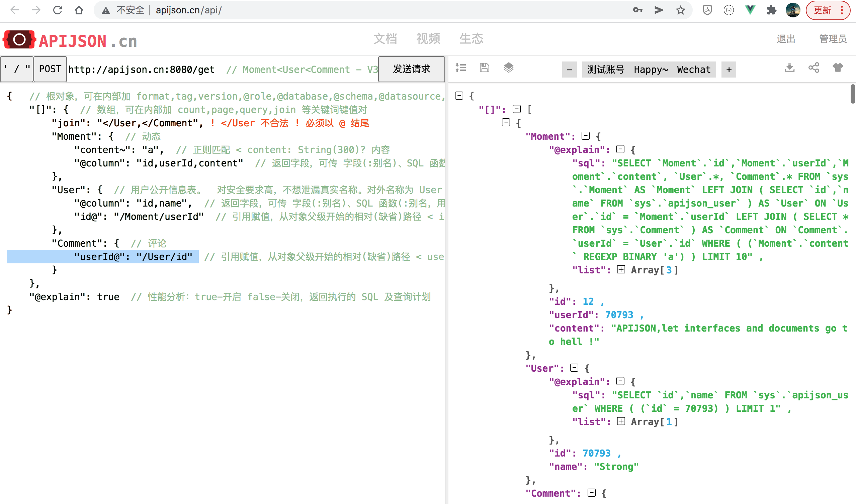
Task: Toggle the quote style ' / " button
Action: tap(17, 69)
